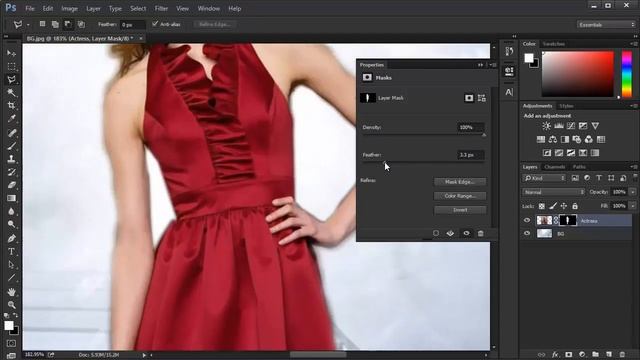This screenshot has width=640, height=360.
Task: Toggle Lock transparent pixels
Action: pyautogui.click(x=542, y=206)
